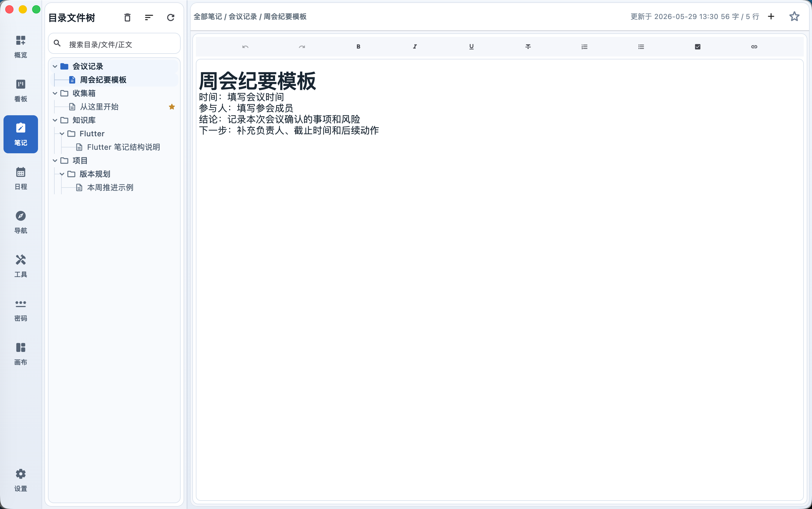The image size is (812, 509).
Task: Select the 会议记录 folder
Action: [114, 66]
